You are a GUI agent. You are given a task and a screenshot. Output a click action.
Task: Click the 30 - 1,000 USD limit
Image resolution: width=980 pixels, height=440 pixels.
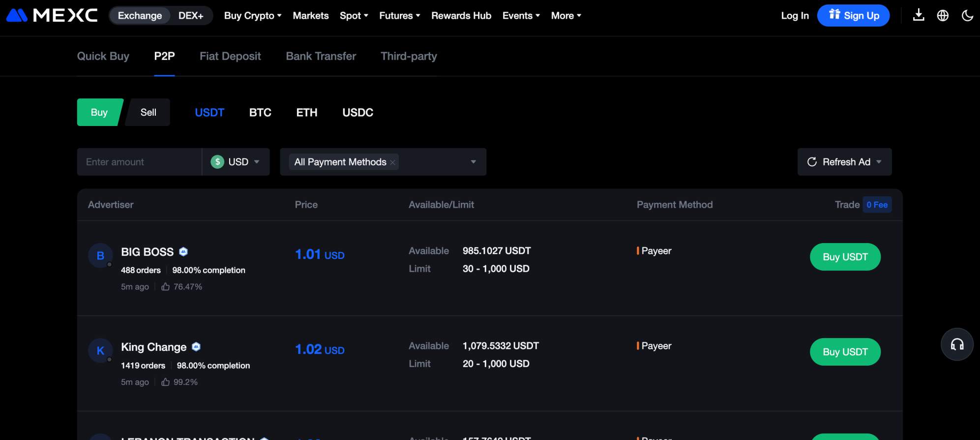[496, 269]
